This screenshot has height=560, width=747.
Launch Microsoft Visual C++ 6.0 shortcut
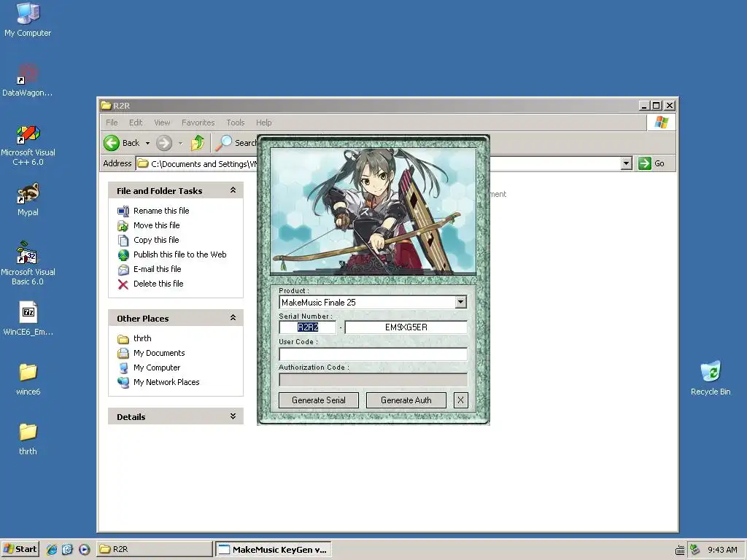tap(28, 145)
